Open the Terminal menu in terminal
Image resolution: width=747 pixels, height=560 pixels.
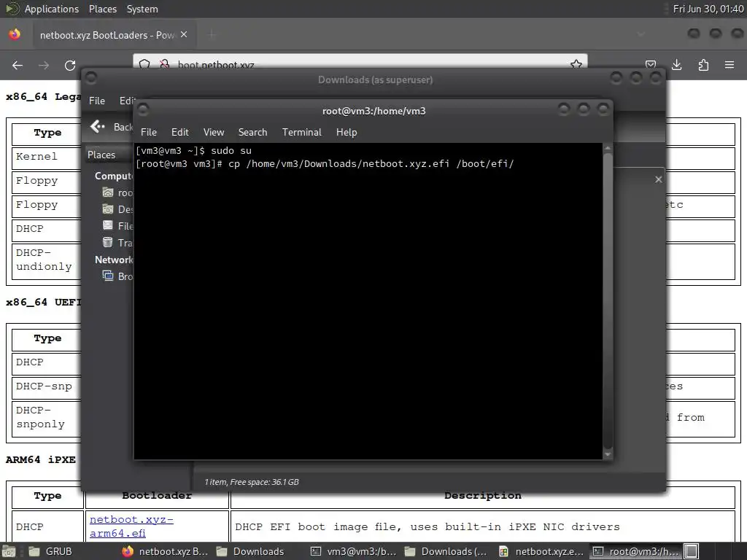[x=301, y=133]
